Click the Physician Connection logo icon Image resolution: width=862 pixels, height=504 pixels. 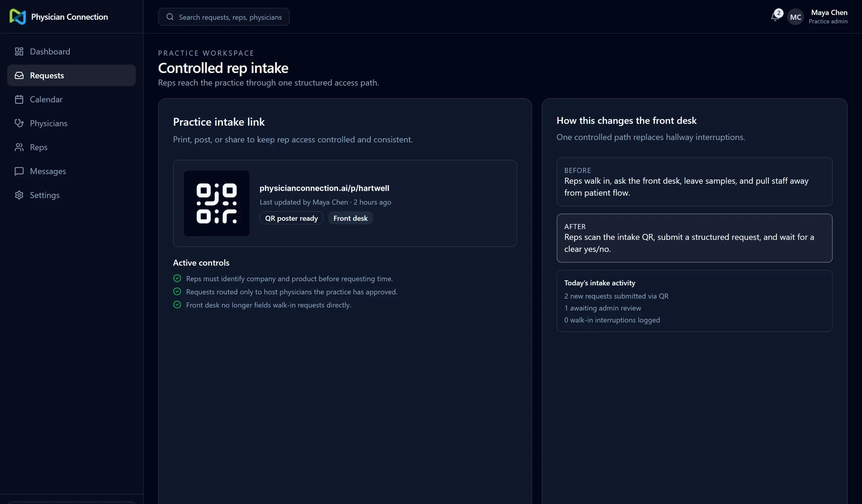coord(18,17)
